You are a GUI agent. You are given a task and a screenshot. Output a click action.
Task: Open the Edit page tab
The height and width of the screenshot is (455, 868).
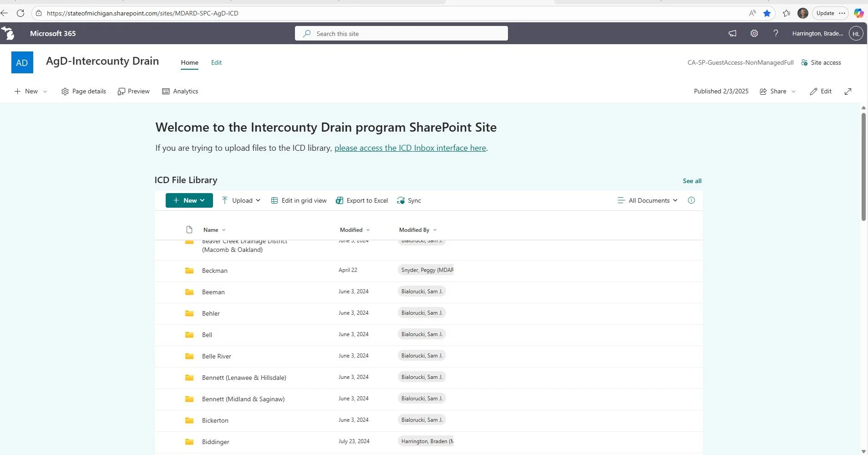(216, 62)
